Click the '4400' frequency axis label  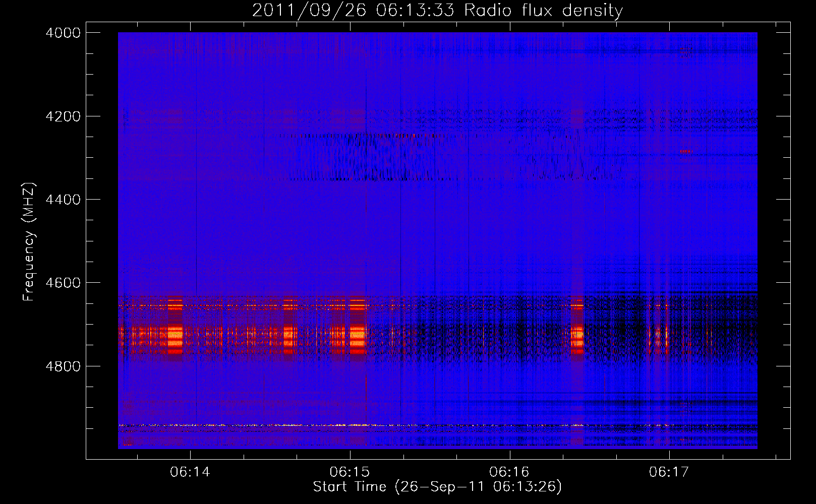tap(63, 200)
